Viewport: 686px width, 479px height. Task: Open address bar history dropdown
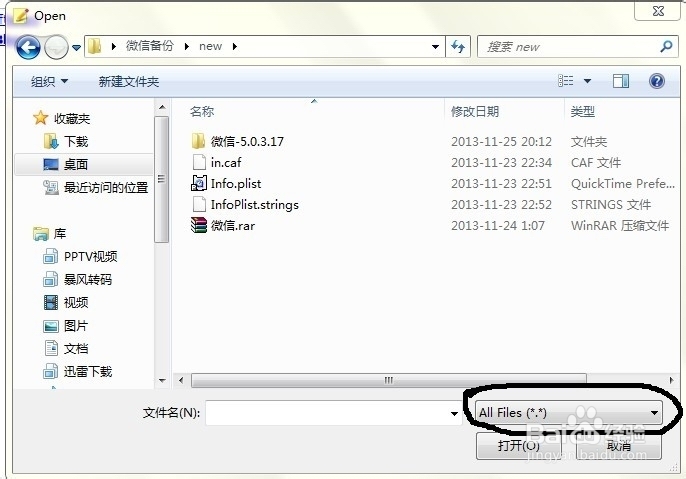click(435, 46)
